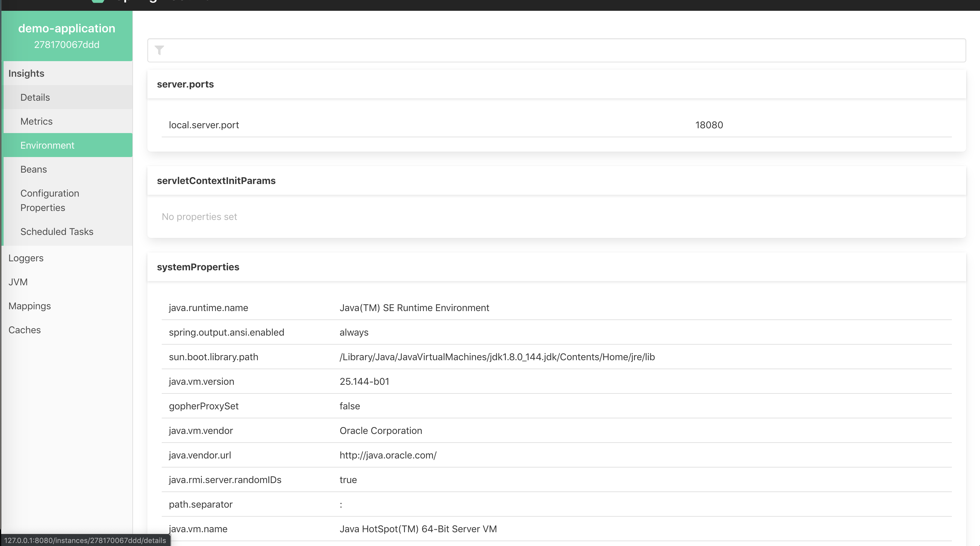Viewport: 980px width, 546px height.
Task: Navigate to Caches
Action: (24, 330)
